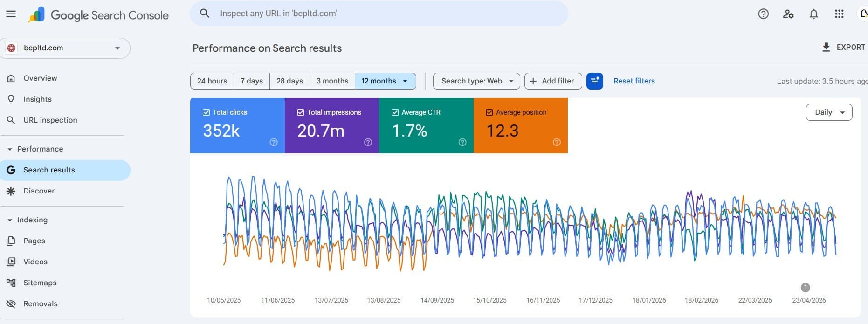
Task: Click help icon on Average position card
Action: (557, 142)
